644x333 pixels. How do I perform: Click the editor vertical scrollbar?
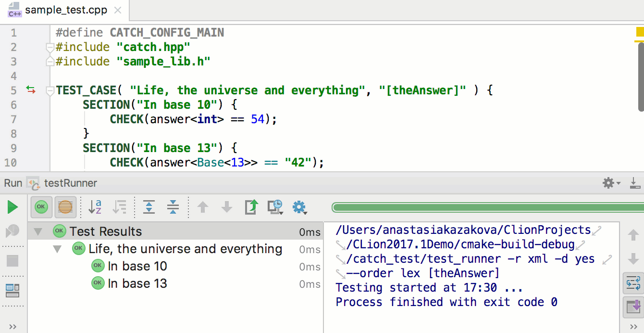point(641,77)
